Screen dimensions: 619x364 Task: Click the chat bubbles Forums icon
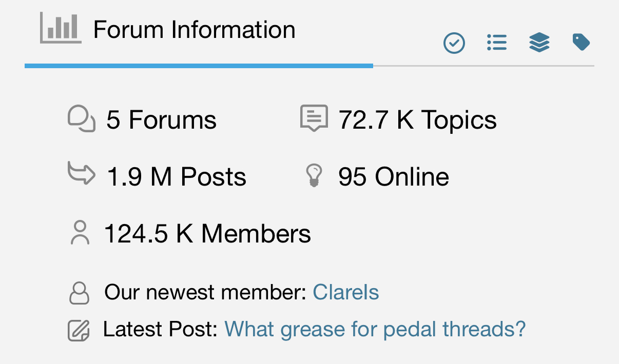[x=82, y=119]
